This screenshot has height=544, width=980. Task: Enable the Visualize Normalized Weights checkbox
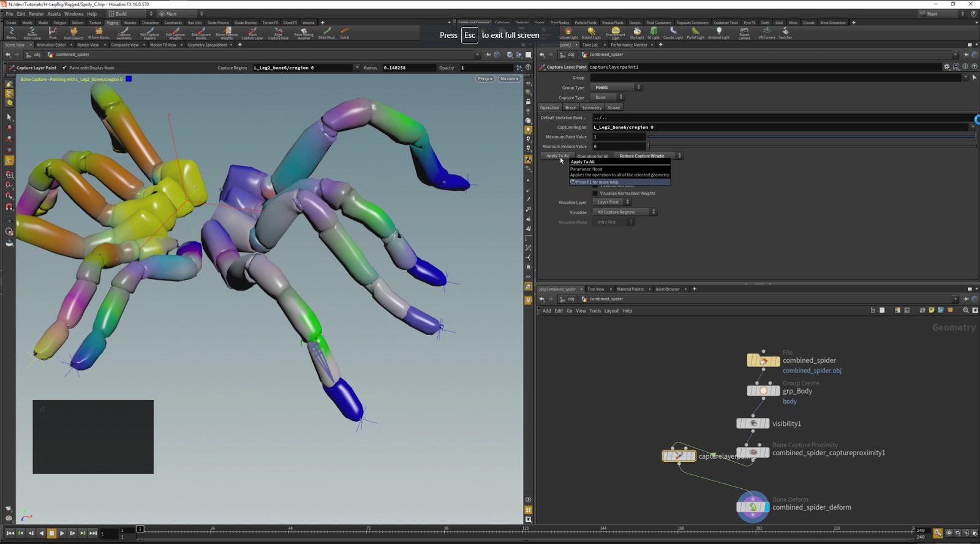pyautogui.click(x=595, y=194)
